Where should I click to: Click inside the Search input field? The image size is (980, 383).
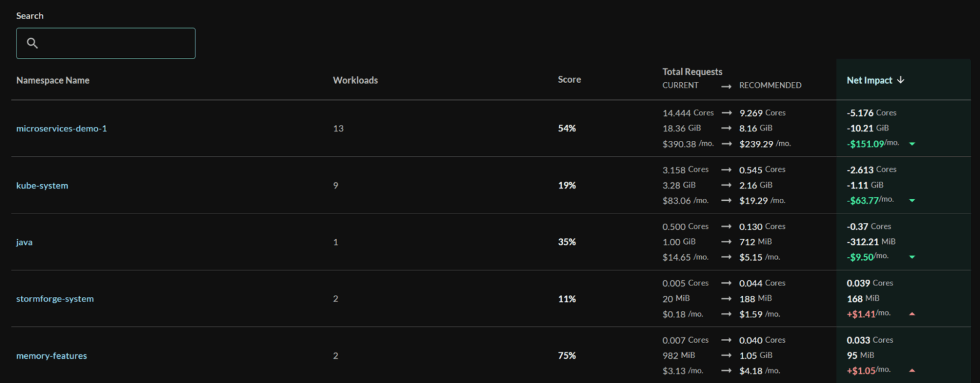point(115,43)
